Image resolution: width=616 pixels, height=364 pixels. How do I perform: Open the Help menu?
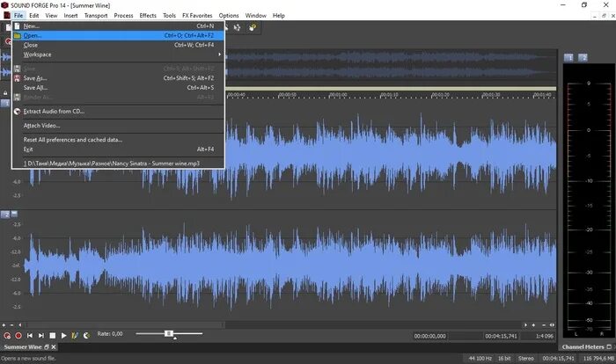pyautogui.click(x=279, y=15)
